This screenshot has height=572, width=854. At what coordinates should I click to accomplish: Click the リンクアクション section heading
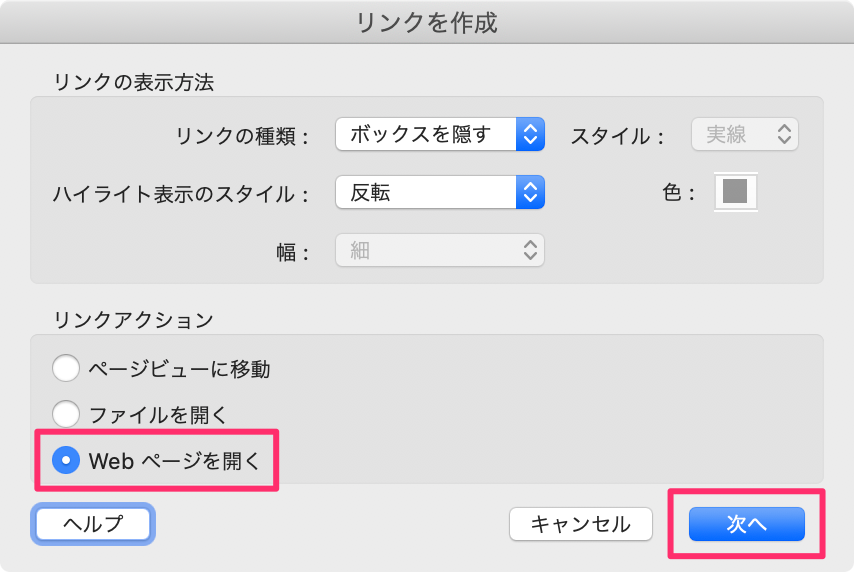tap(135, 319)
